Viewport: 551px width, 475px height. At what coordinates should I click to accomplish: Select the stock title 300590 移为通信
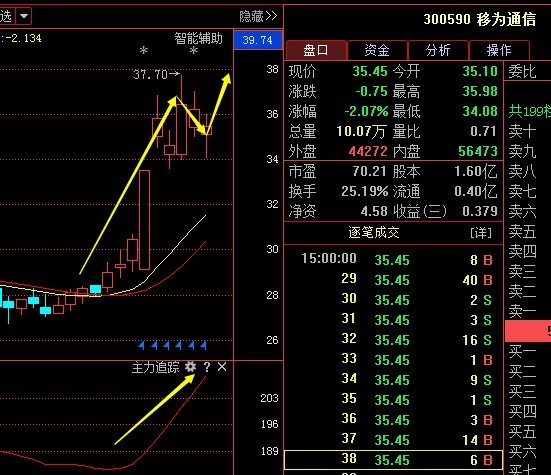tap(480, 19)
